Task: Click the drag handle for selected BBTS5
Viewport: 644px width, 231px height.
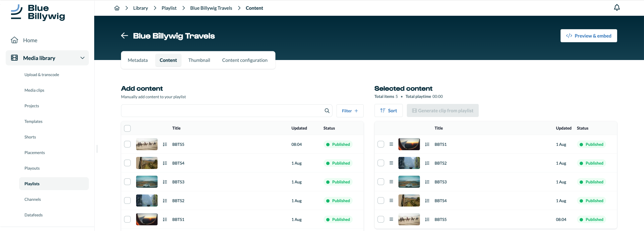Action: 391,219
